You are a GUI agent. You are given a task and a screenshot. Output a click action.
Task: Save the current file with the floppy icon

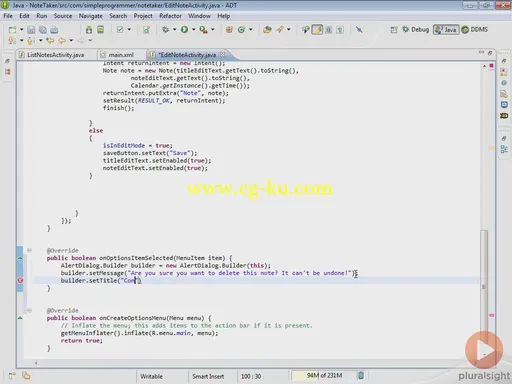coord(31,30)
